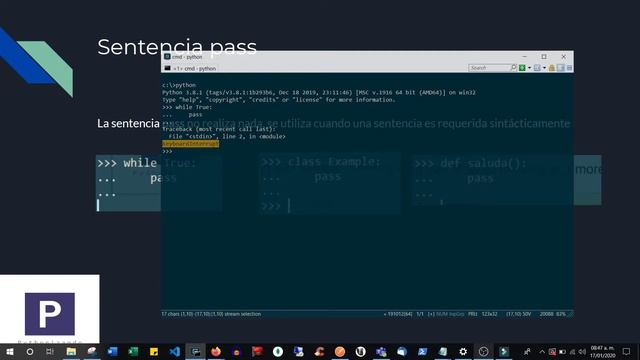Open the orange circle app on the taskbar
640x360 pixels.
tap(340, 351)
